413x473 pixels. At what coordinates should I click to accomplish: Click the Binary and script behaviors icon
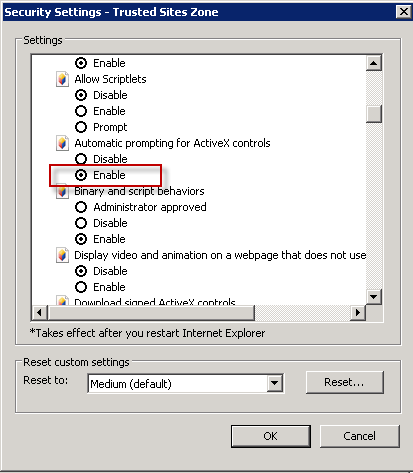pos(62,192)
